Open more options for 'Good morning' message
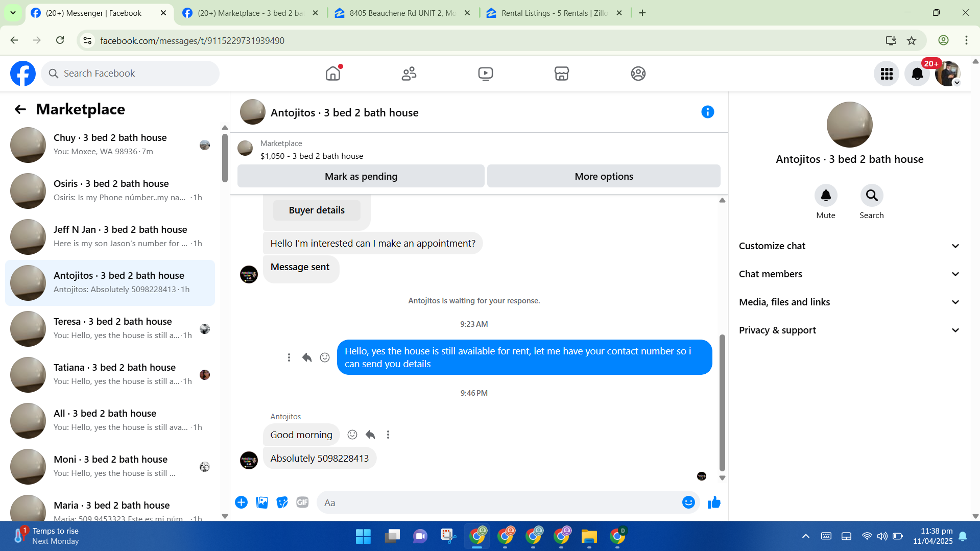 click(x=388, y=435)
